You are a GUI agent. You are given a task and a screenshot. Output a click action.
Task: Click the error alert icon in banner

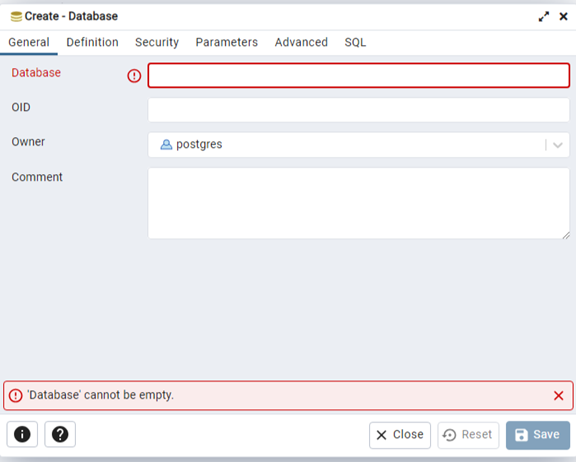(16, 396)
